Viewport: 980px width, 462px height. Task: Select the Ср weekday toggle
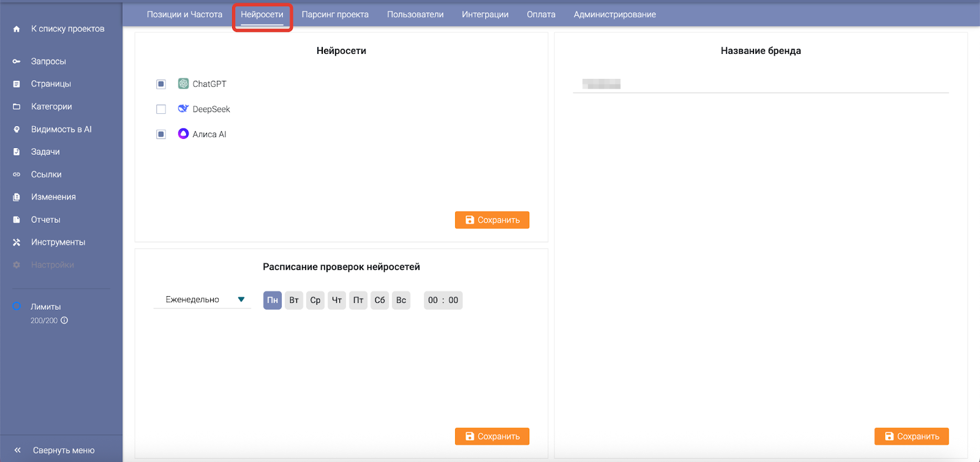(x=315, y=300)
